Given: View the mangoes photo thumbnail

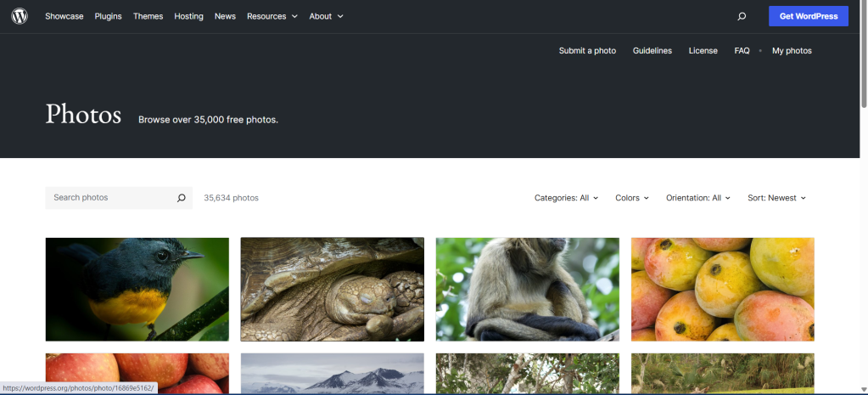Looking at the screenshot, I should point(722,289).
